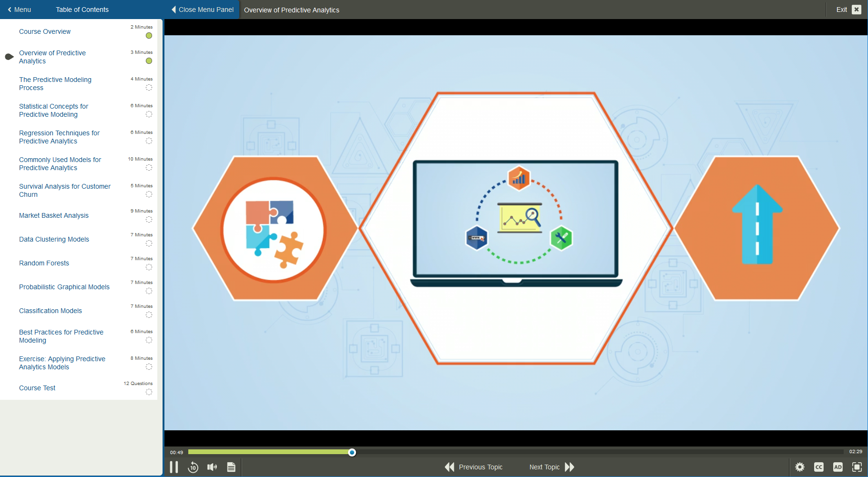Toggle progress indicator for Market Basket Analysis
Image resolution: width=868 pixels, height=477 pixels.
point(149,220)
